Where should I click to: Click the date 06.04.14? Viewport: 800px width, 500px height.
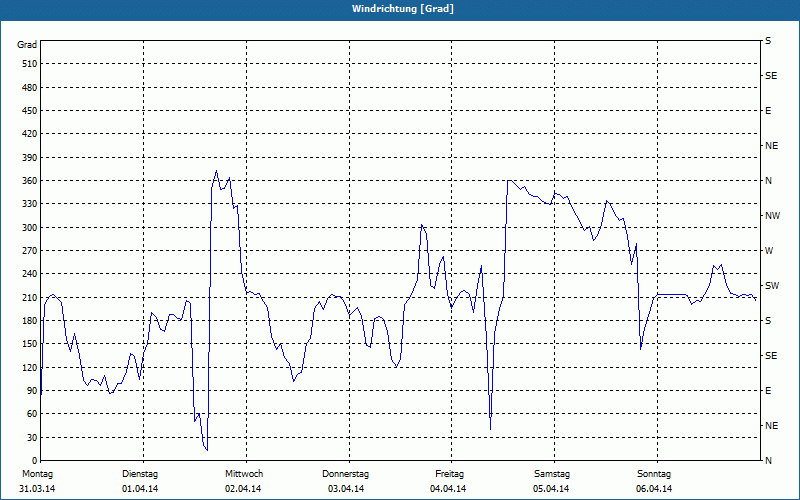654,489
